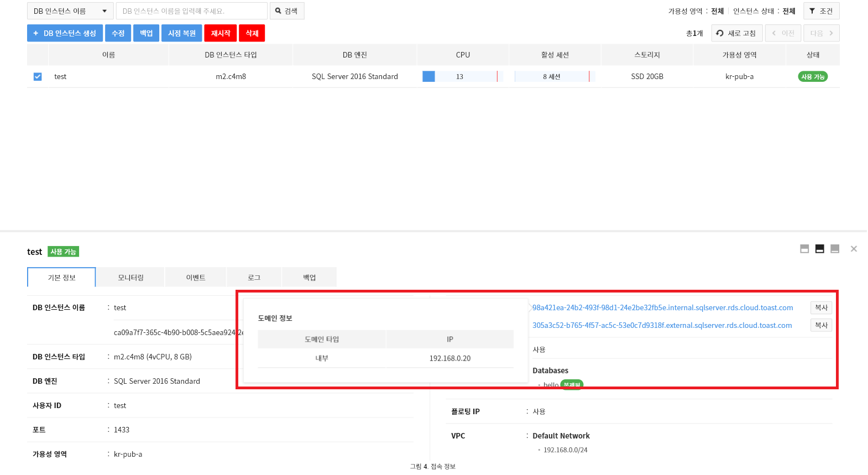Viewport: 868px width, 475px height.
Task: Sort by 이름 column header
Action: coord(108,55)
